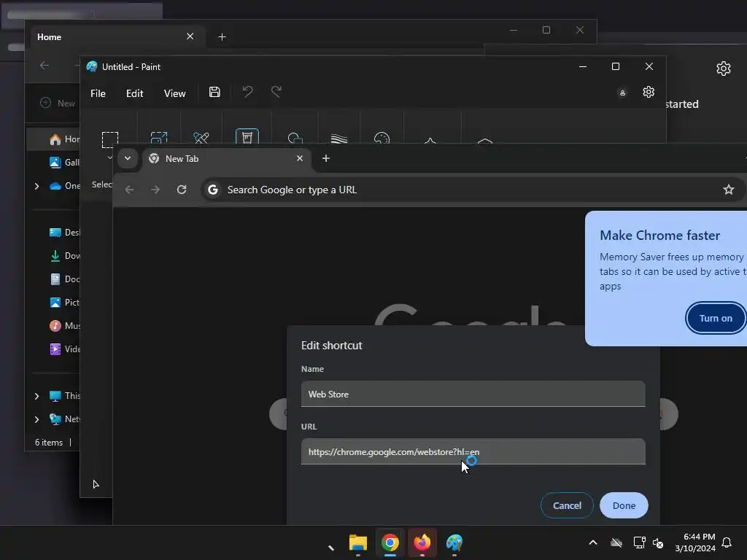
Task: Open the Colors palette icon in Paint
Action: point(382,138)
